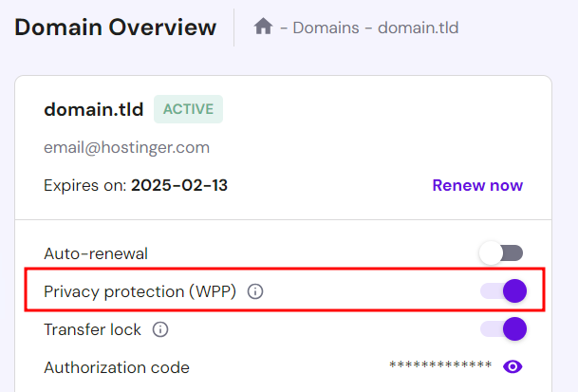Open the Transfer lock info icon

click(160, 329)
